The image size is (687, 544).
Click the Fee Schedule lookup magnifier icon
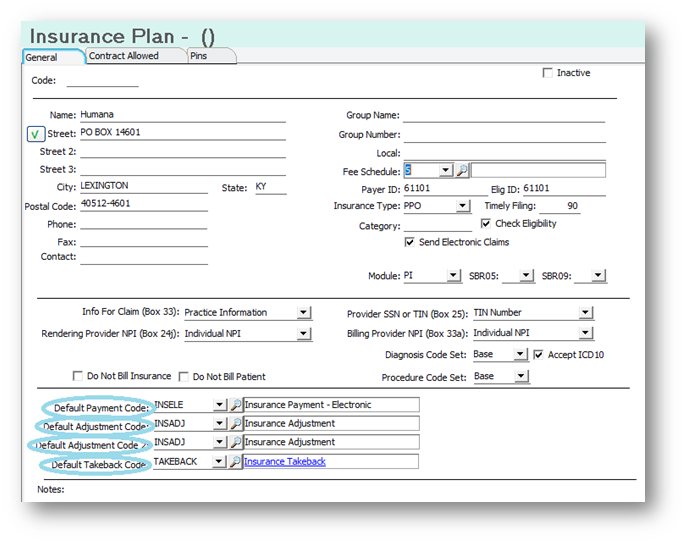(462, 171)
